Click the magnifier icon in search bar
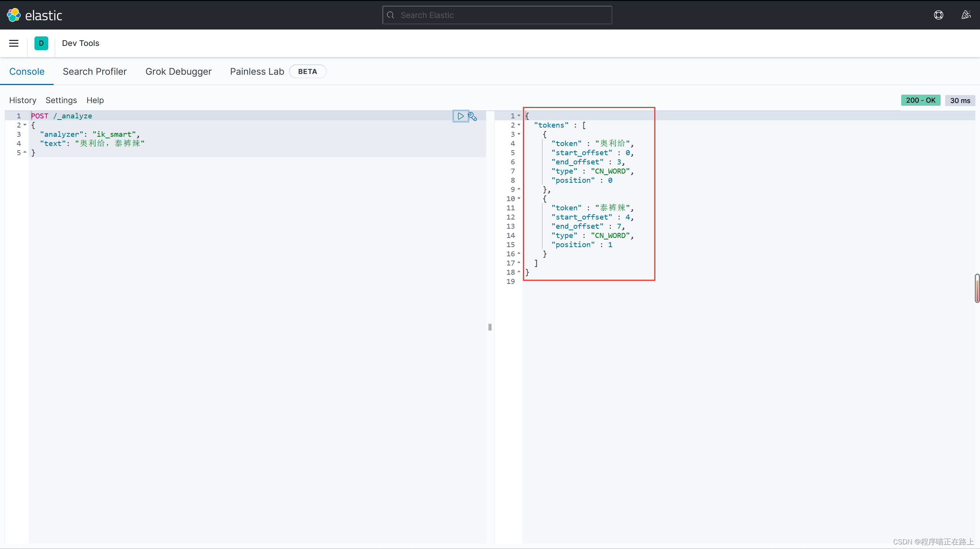980x549 pixels. coord(390,15)
